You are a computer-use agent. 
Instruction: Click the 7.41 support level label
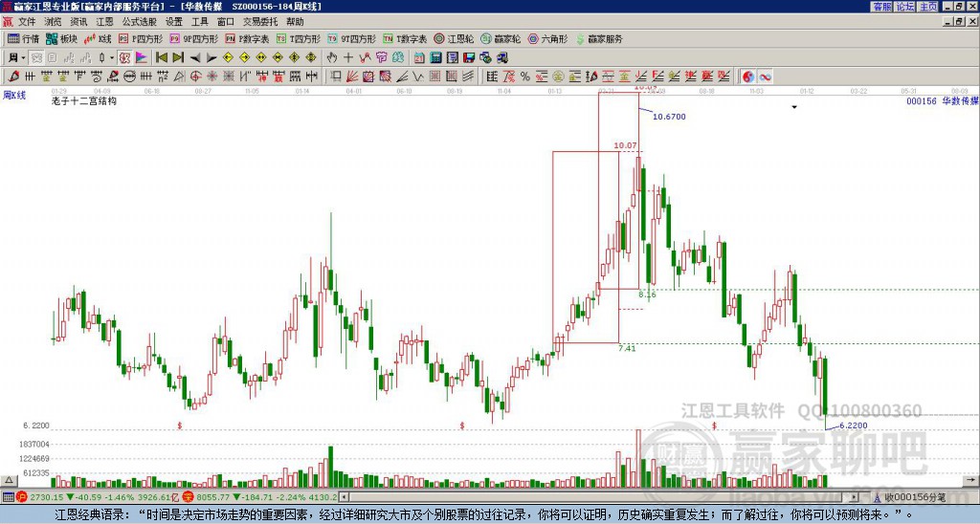[627, 348]
